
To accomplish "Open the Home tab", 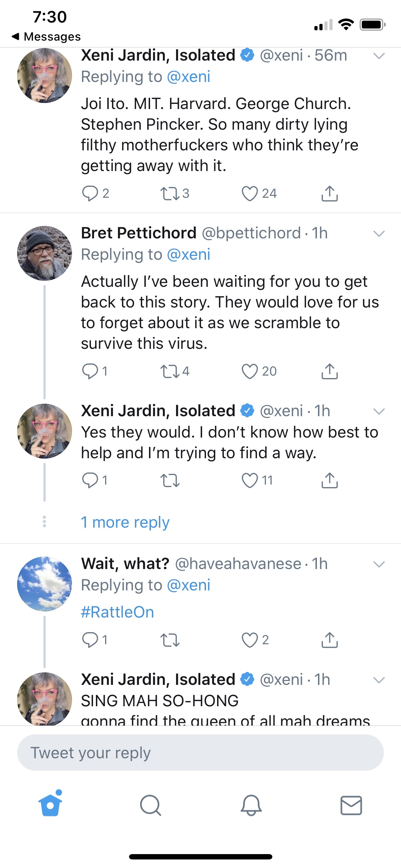I will point(50,805).
